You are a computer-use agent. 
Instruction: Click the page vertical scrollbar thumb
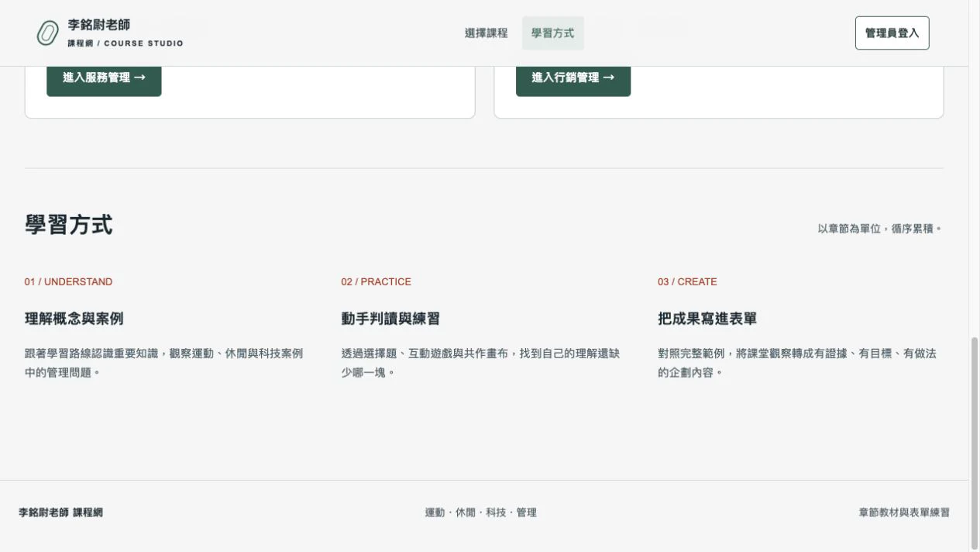coord(975,443)
